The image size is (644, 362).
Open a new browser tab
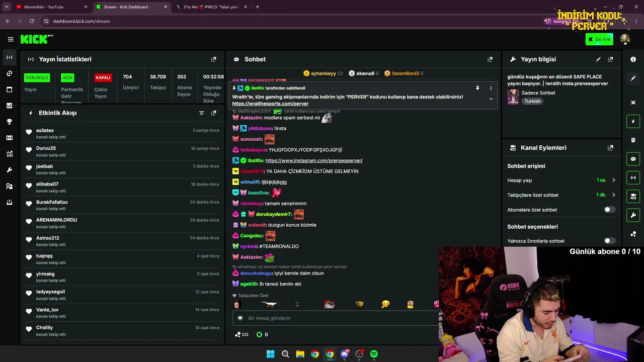point(258,7)
